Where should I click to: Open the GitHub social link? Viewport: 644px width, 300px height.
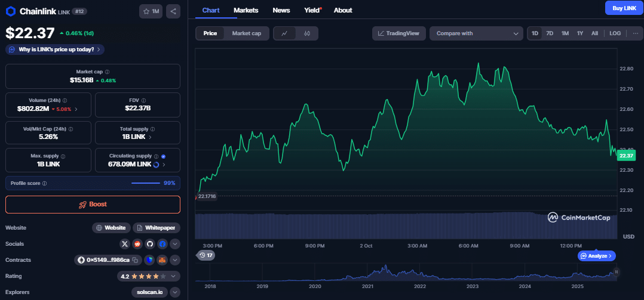[149, 244]
